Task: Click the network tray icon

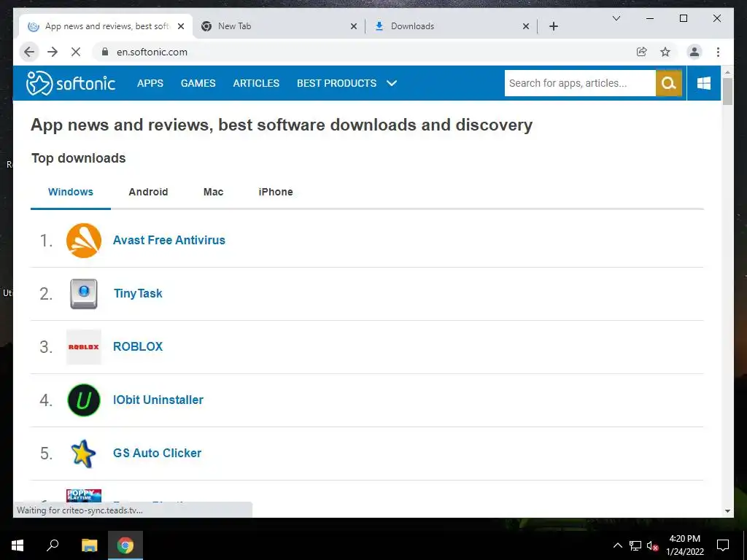Action: [635, 545]
